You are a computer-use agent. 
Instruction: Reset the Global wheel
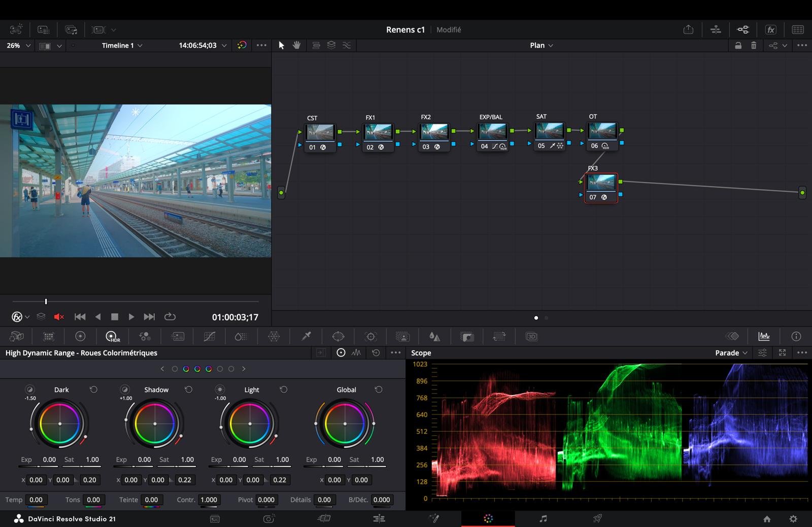pos(379,390)
